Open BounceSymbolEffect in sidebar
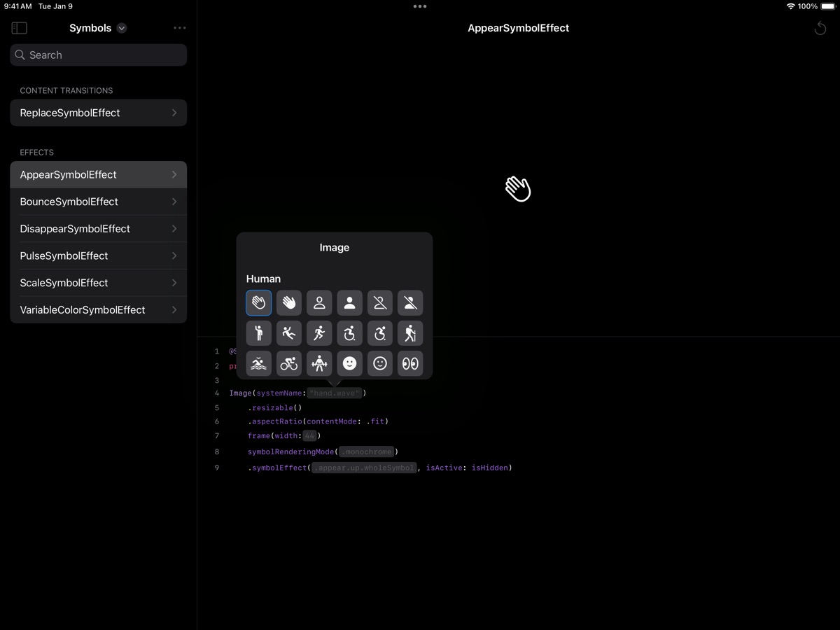Screen dimensions: 840x630 point(99,202)
